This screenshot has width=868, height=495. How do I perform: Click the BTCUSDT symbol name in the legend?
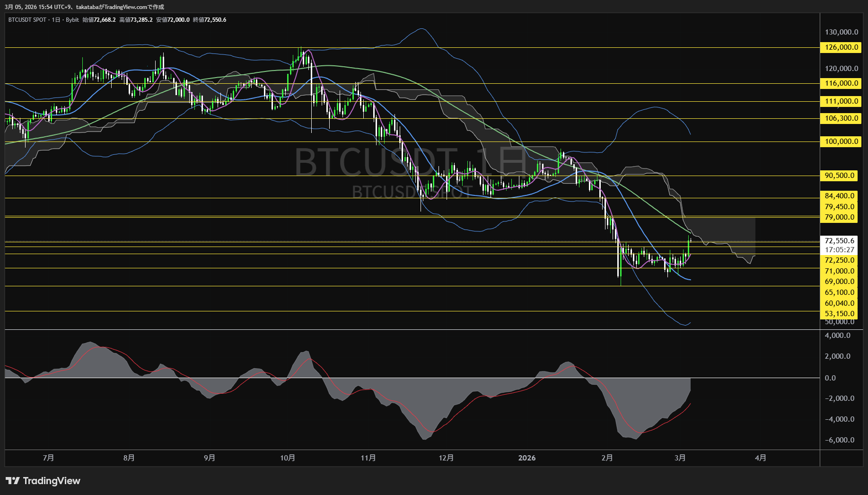coord(20,20)
